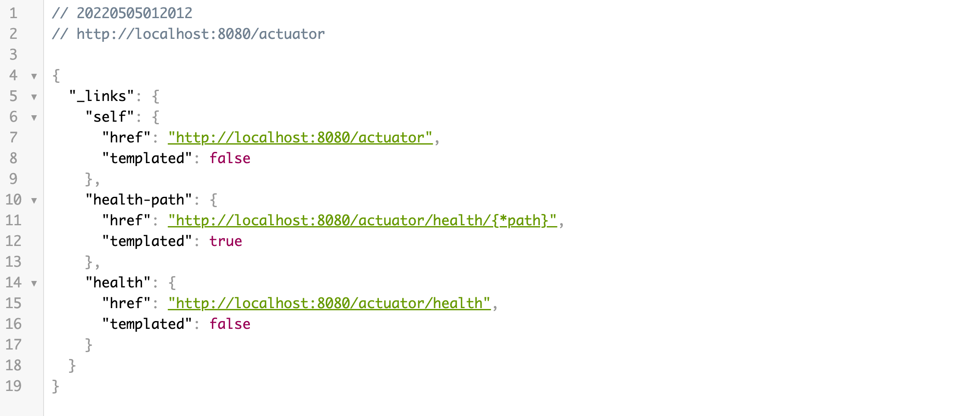Collapse the "health" object arrow
Image resolution: width=980 pixels, height=416 pixels.
point(34,284)
